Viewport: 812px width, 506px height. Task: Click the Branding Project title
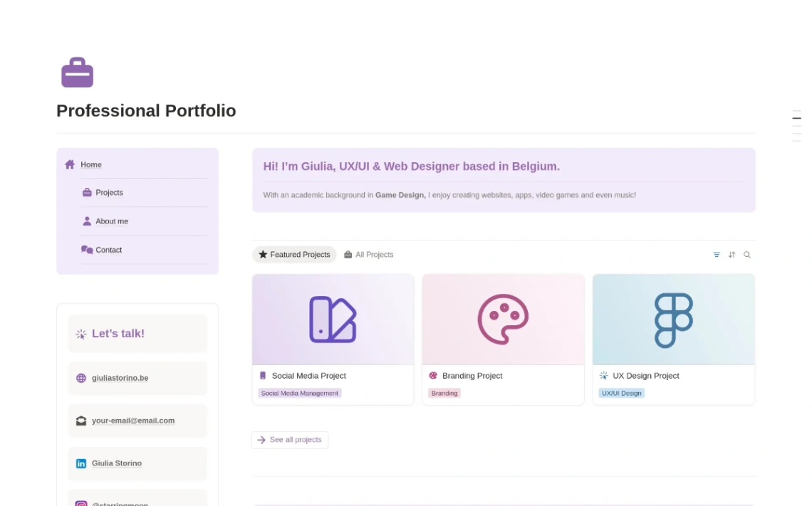(472, 376)
